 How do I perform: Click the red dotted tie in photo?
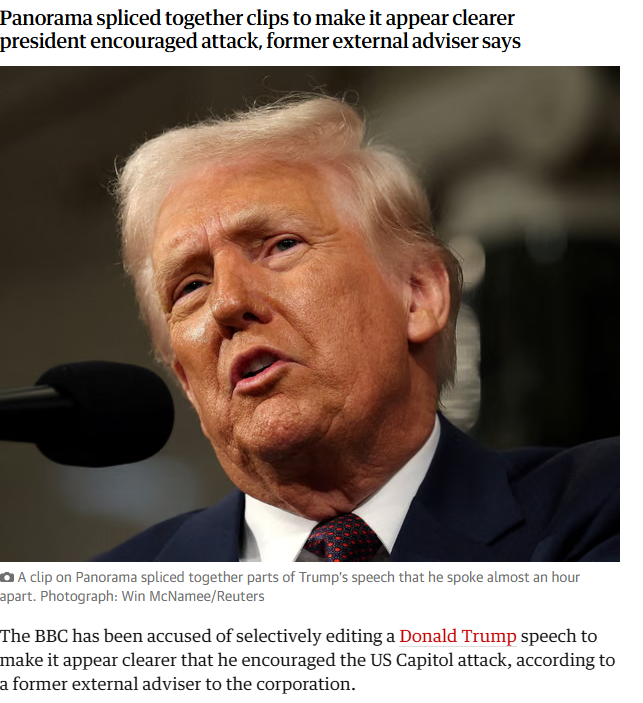[343, 538]
